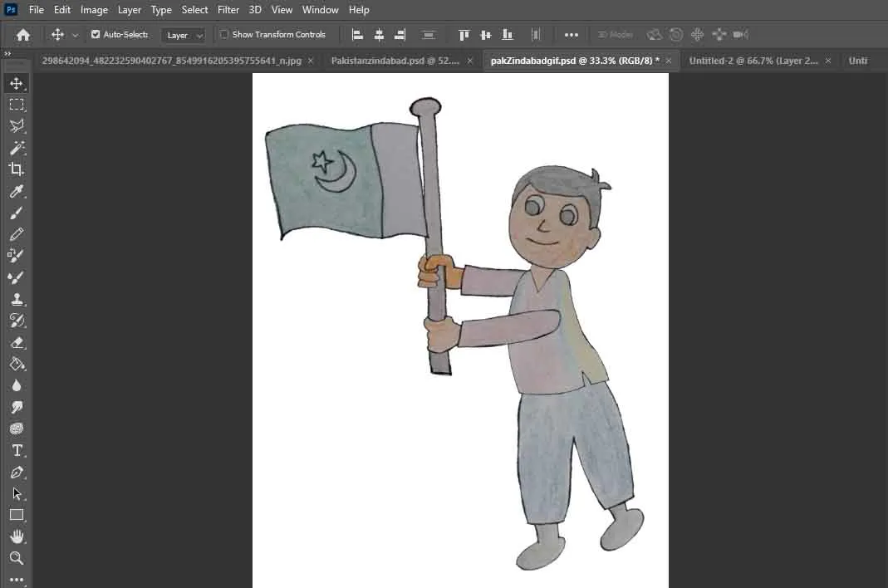Choose the Rectangular Marquee tool

point(16,105)
